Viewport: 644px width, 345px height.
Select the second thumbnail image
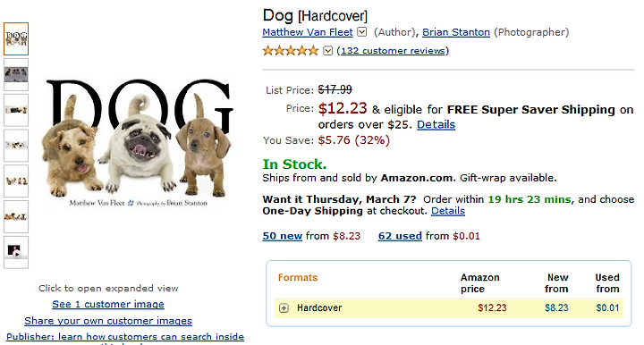point(16,75)
